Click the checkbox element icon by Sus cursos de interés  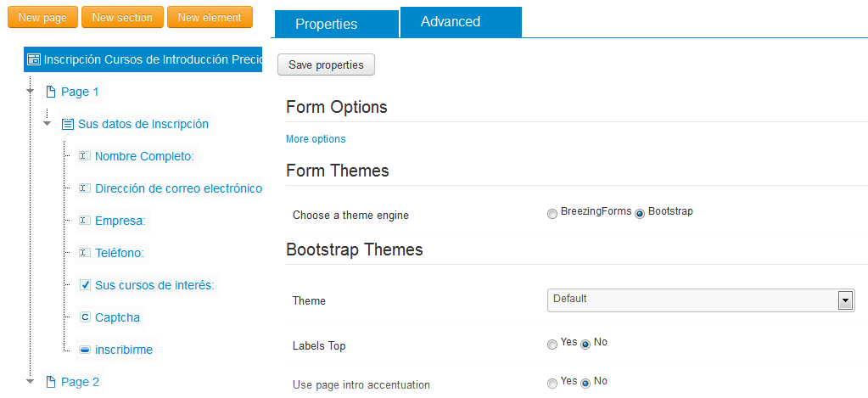pyautogui.click(x=85, y=285)
